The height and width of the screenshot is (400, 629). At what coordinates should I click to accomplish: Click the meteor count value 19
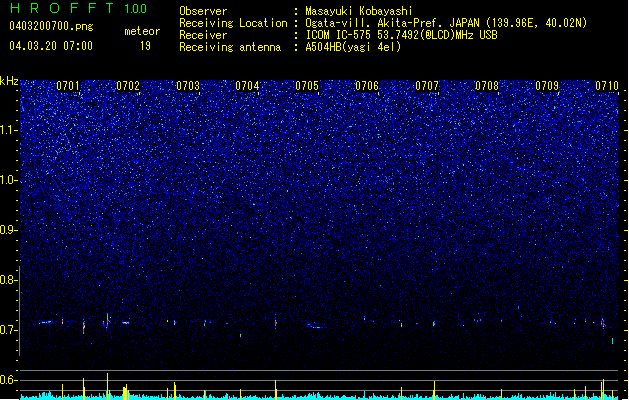pos(145,46)
